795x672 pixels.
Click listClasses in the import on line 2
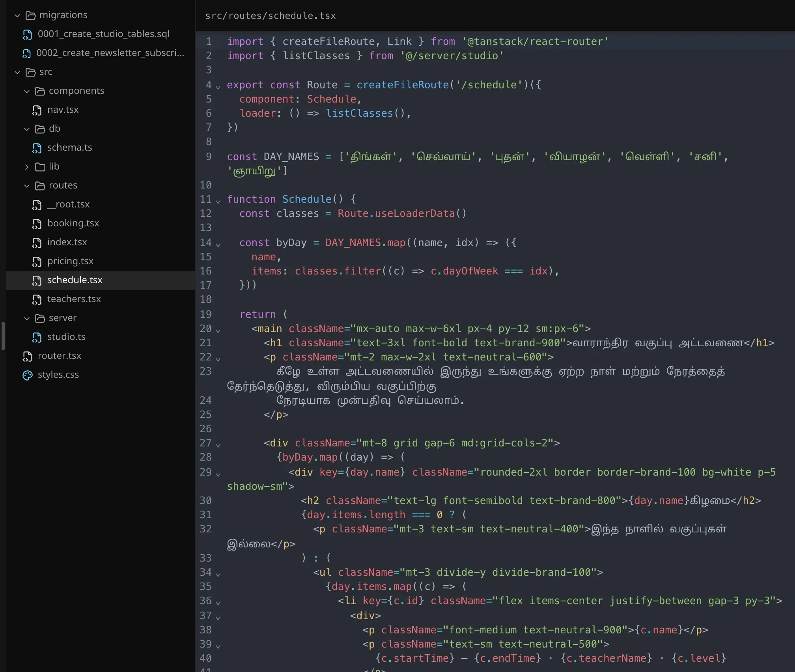click(x=316, y=56)
